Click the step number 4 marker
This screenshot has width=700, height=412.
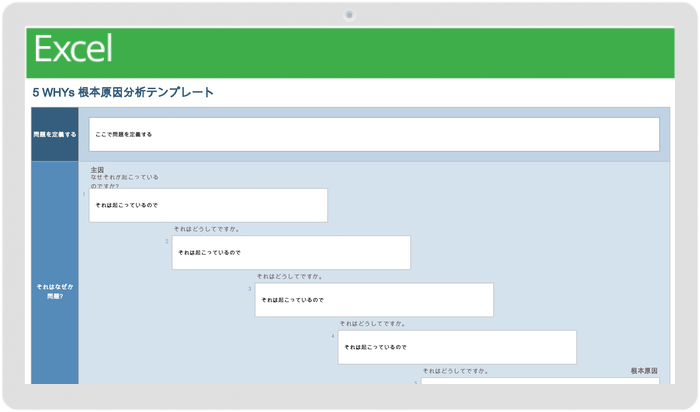(333, 336)
